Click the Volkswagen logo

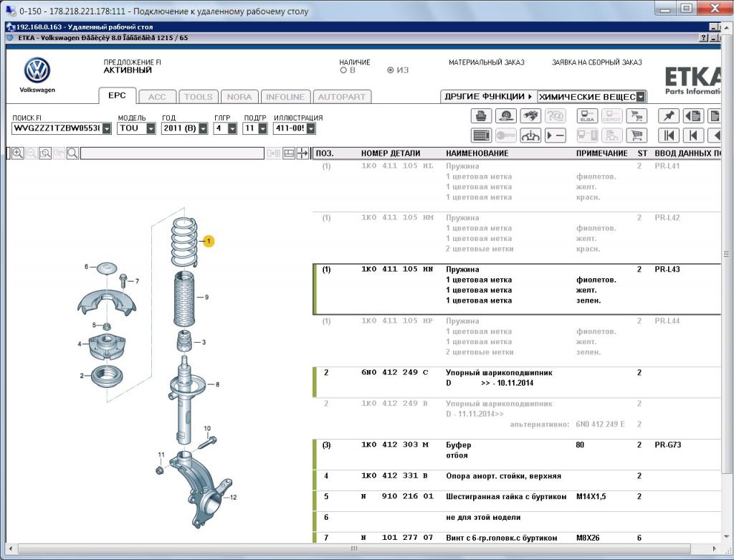37,71
